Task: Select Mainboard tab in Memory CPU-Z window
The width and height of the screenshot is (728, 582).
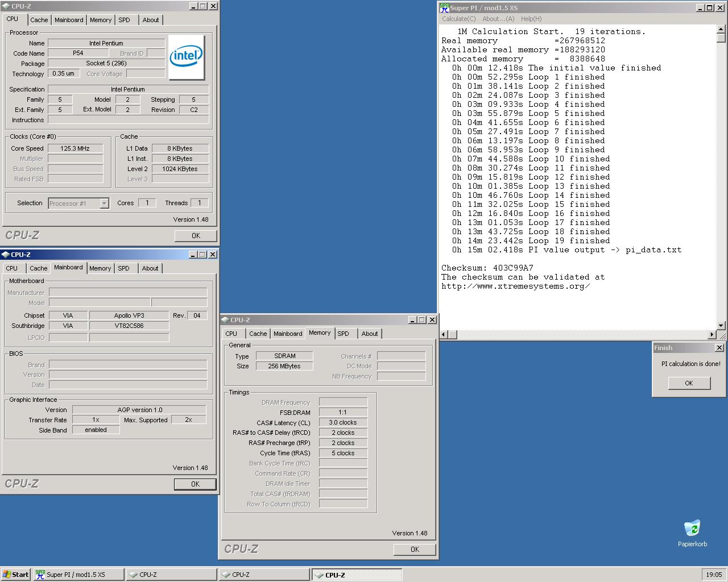Action: (288, 334)
